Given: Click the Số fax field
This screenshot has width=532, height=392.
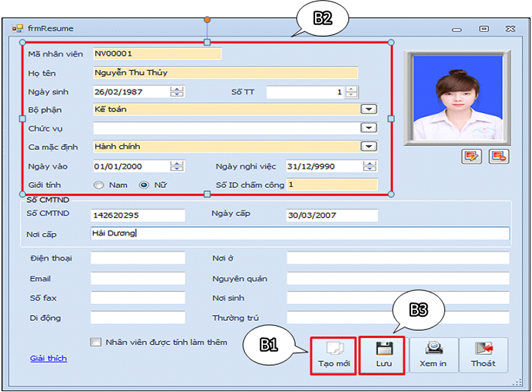Looking at the screenshot, I should [138, 298].
